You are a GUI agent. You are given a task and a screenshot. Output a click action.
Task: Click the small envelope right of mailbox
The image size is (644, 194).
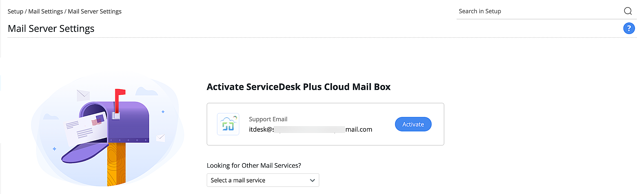click(160, 138)
